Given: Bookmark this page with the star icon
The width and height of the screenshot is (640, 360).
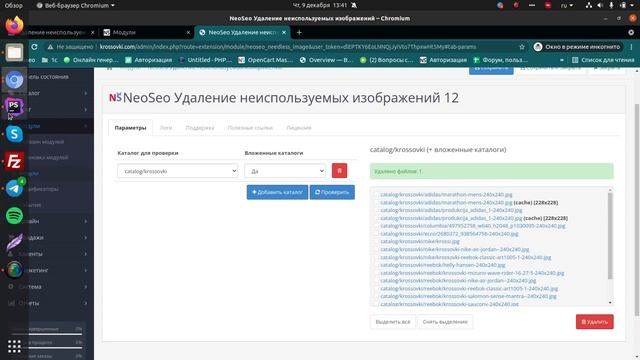Looking at the screenshot, I should coord(522,47).
